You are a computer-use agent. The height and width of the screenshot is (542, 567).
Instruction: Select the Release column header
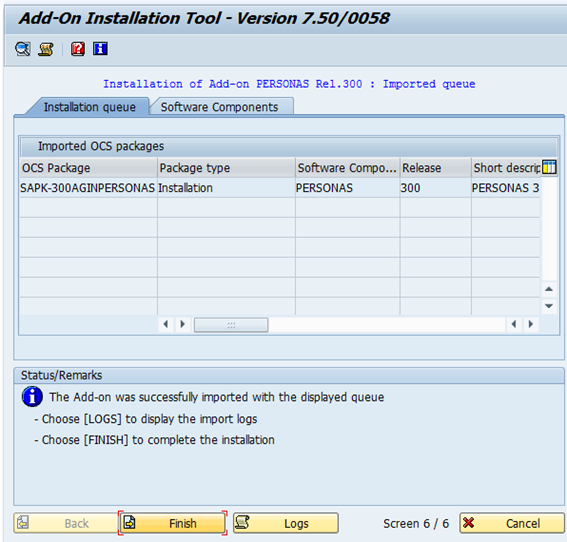click(436, 168)
